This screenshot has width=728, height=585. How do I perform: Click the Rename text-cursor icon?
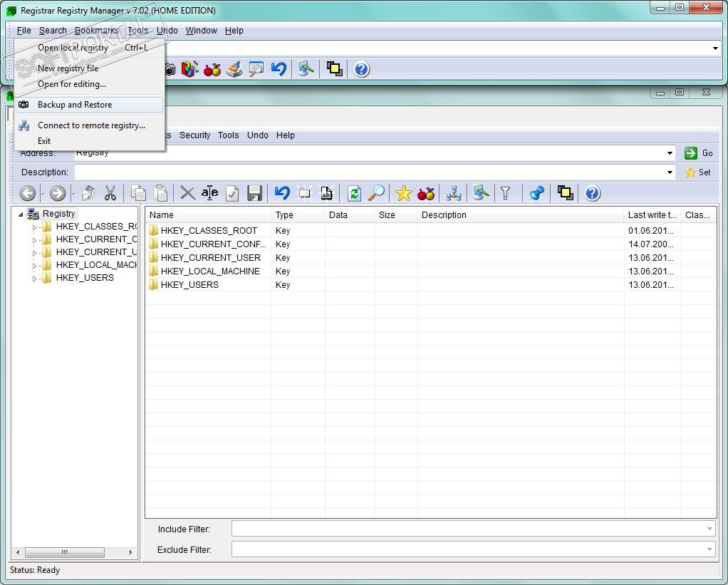pos(210,193)
